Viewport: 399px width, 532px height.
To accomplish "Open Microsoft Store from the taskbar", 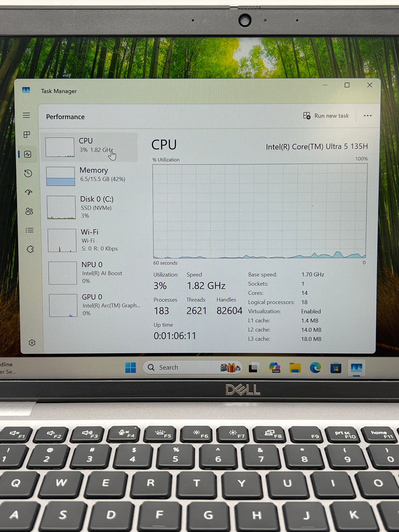I will tap(335, 368).
